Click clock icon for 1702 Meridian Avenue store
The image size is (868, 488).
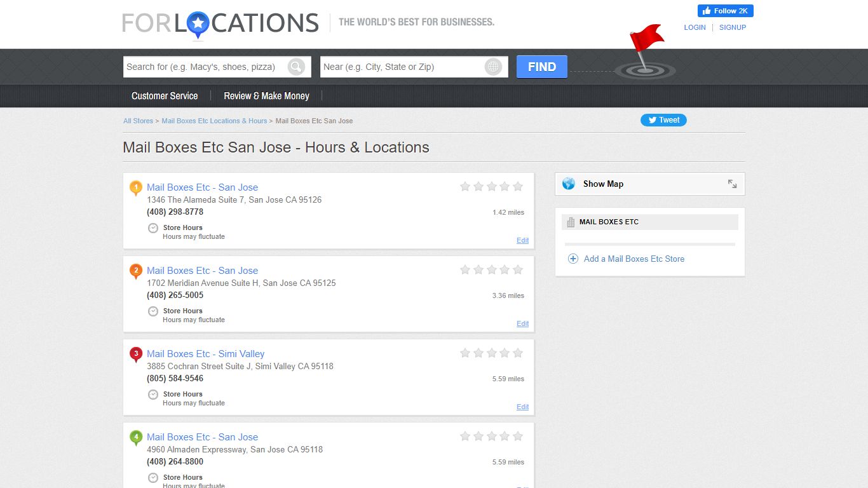[153, 311]
